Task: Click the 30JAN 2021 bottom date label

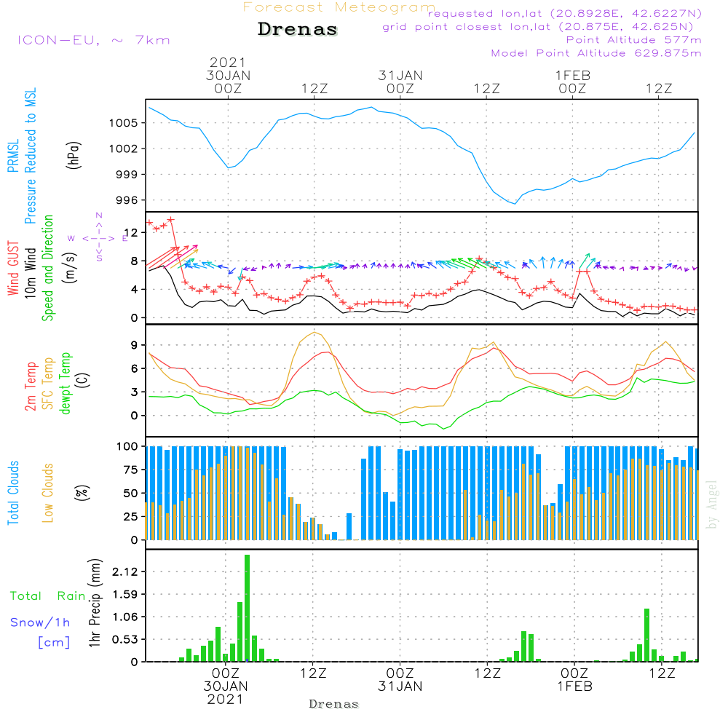Action: 226,693
